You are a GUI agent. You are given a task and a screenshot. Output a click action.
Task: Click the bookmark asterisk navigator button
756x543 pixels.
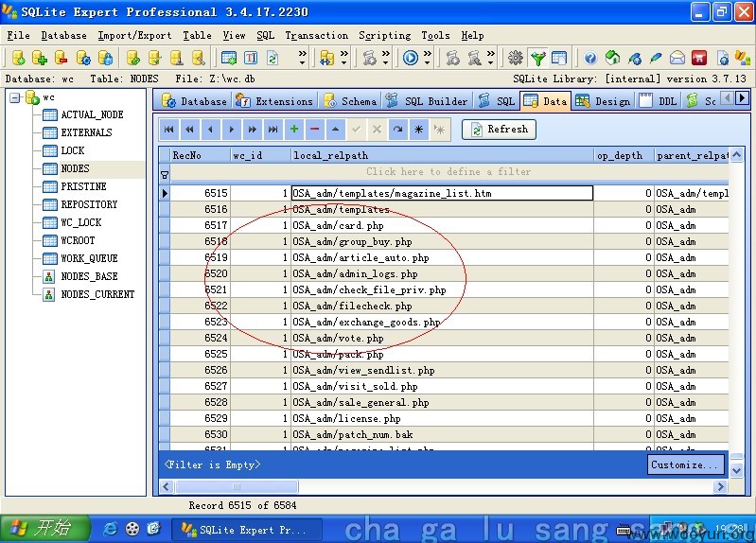(418, 130)
